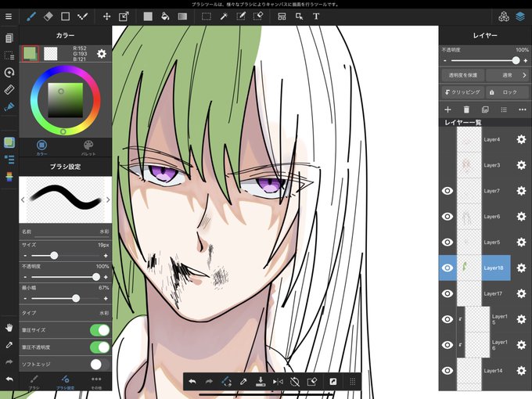Show previous brush preview arrow
The height and width of the screenshot is (399, 532).
click(23, 199)
